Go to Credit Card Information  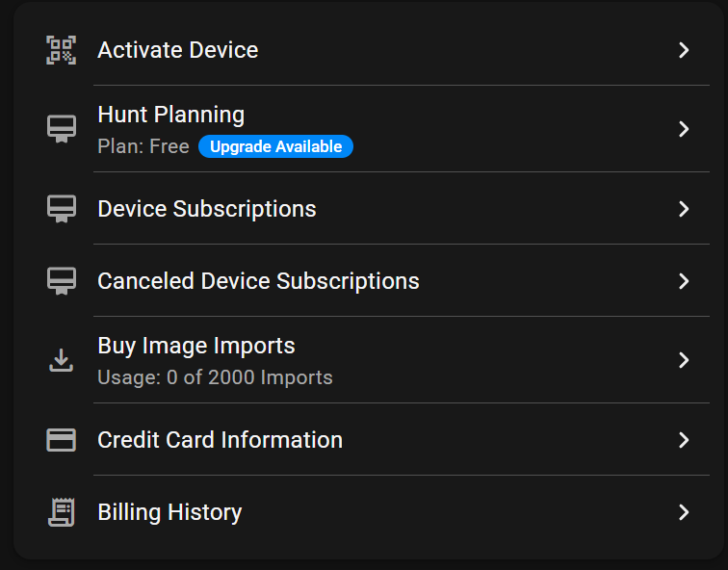pos(220,440)
